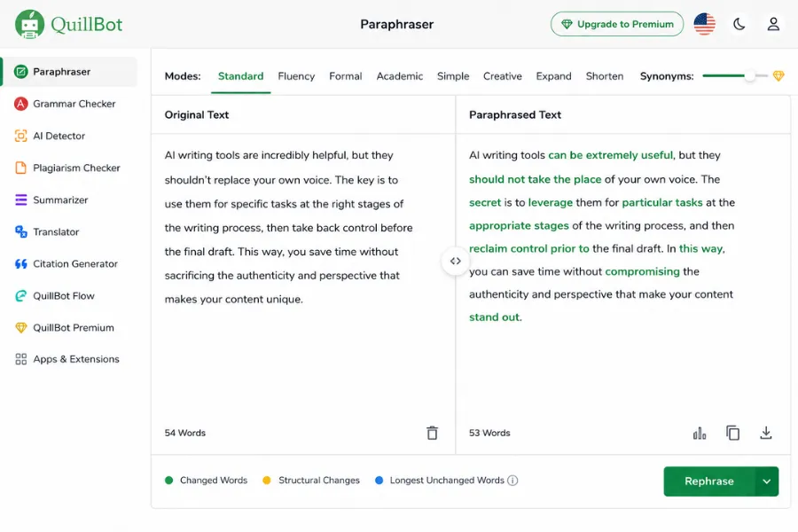
Task: Delete original text with trash icon
Action: (x=432, y=433)
